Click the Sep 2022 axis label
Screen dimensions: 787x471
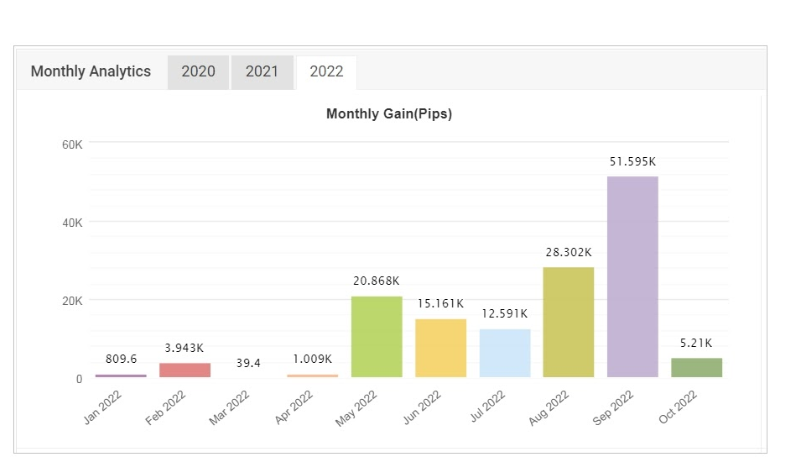coord(613,408)
